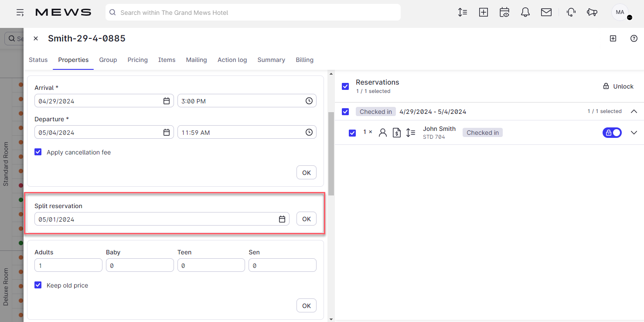
Task: Open the Pricing tab
Action: pos(137,60)
